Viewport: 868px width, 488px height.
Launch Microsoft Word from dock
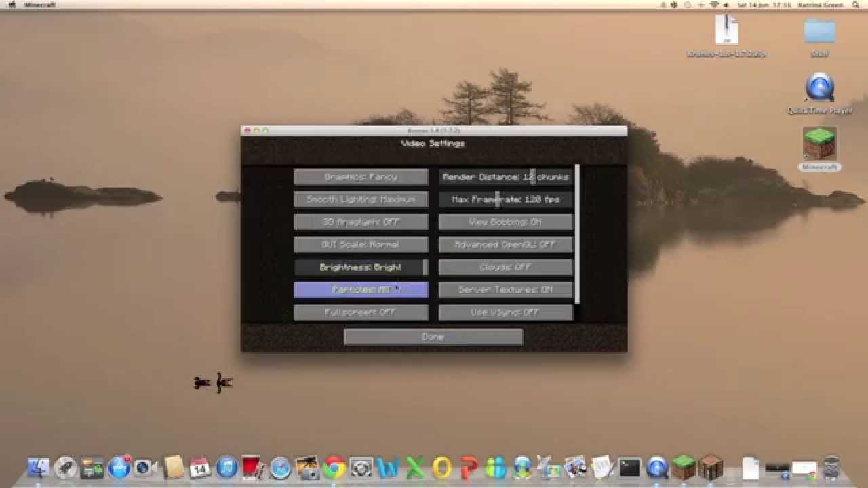point(389,468)
